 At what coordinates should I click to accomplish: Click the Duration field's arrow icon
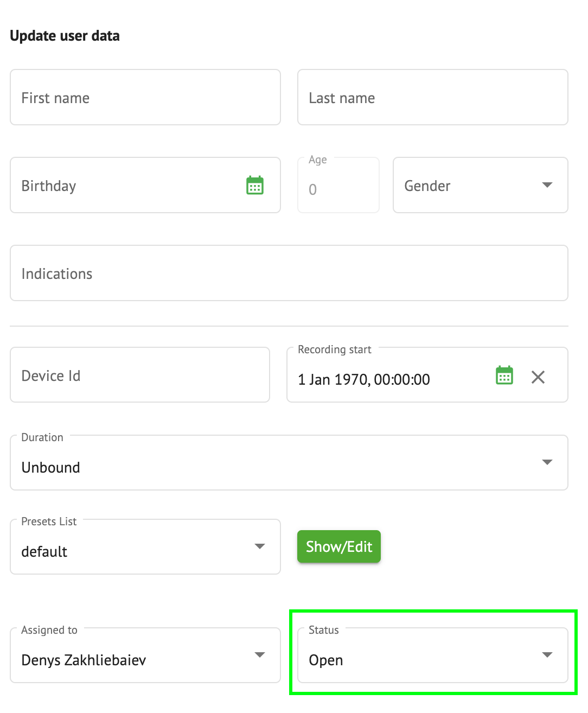point(547,462)
